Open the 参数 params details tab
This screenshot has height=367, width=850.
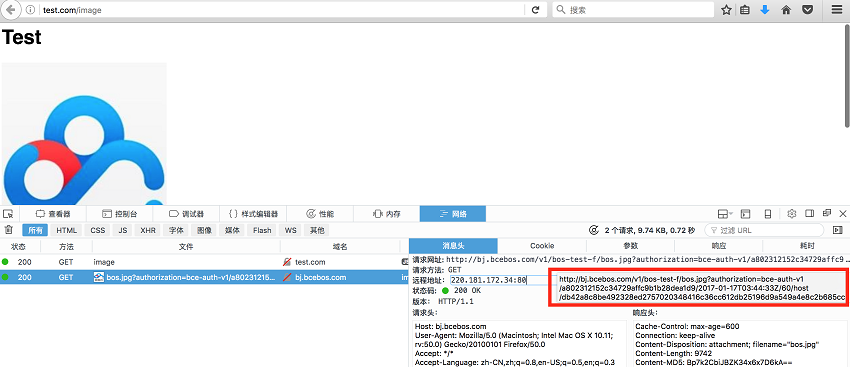point(630,246)
